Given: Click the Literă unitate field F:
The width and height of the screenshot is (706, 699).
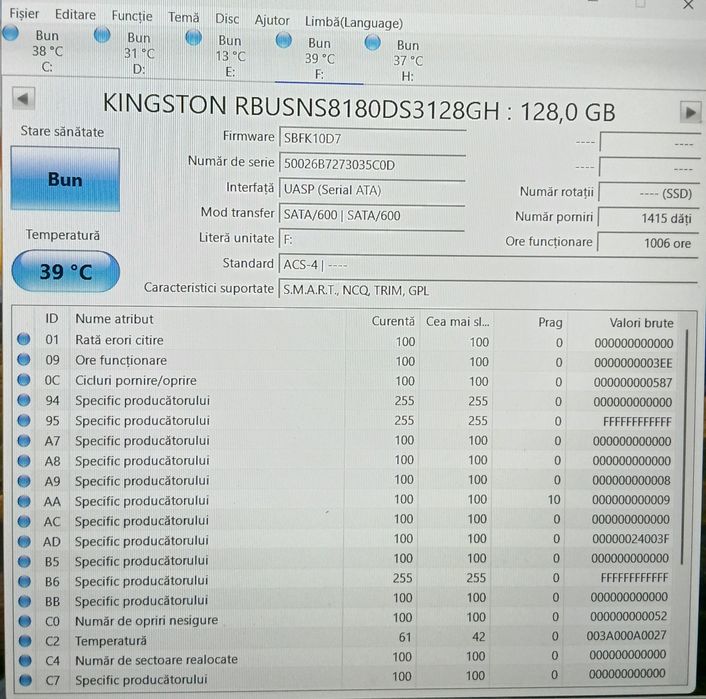Looking at the screenshot, I should pyautogui.click(x=372, y=240).
